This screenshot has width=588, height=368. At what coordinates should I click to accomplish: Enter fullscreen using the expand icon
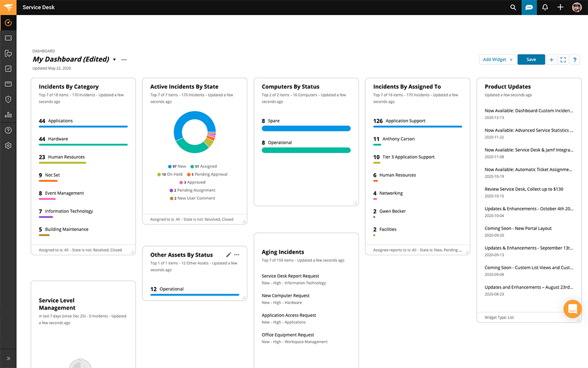563,60
